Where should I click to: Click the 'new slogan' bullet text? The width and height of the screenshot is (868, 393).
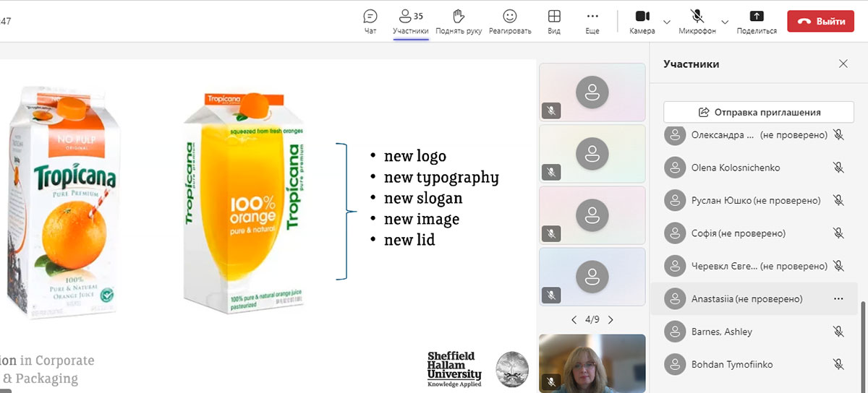click(423, 198)
